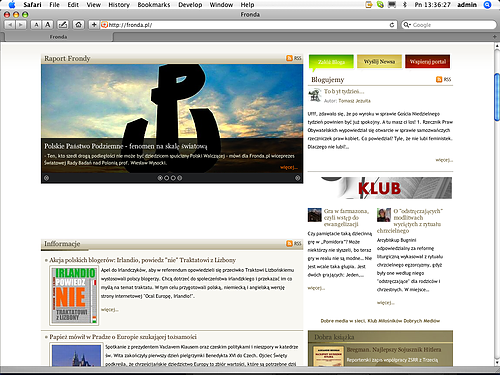The width and height of the screenshot is (500, 375).
Task: Open the Bookmarks menu
Action: tap(154, 5)
